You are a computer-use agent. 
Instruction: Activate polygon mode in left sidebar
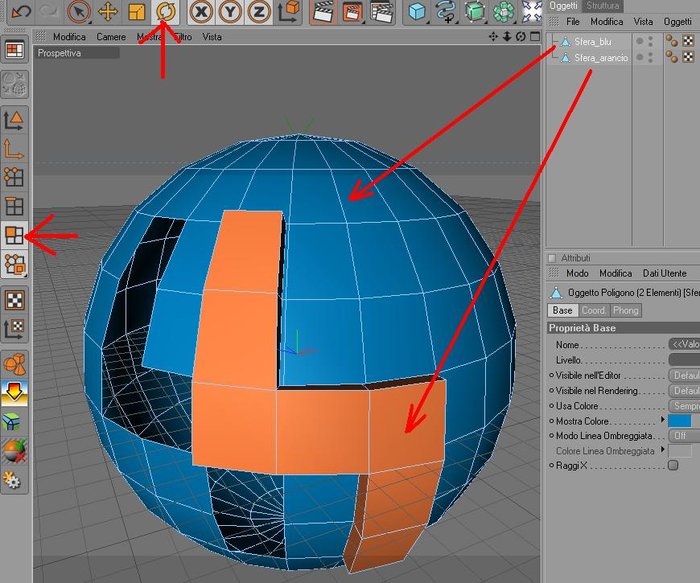14,235
